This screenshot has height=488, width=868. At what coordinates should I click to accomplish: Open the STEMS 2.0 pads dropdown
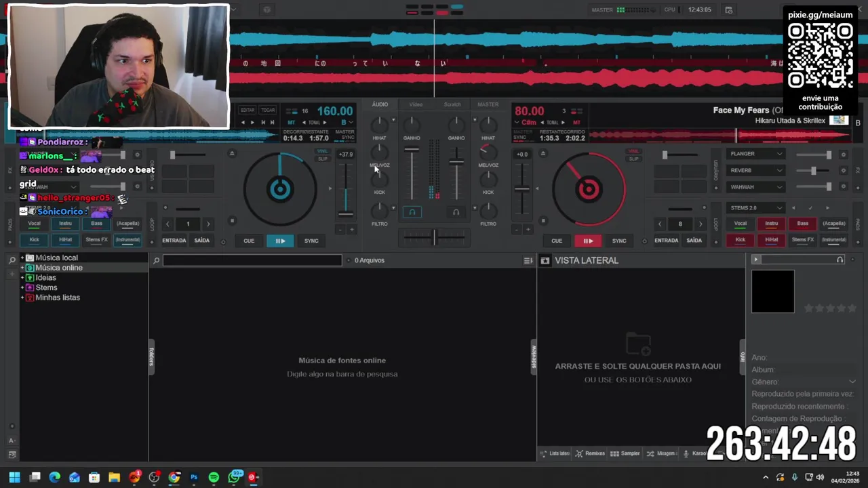tap(756, 208)
